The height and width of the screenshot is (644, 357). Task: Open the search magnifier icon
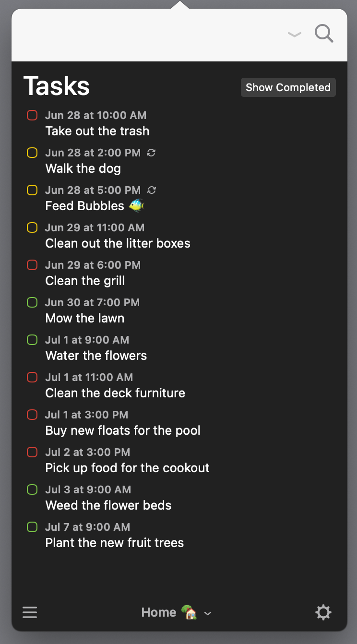[324, 34]
